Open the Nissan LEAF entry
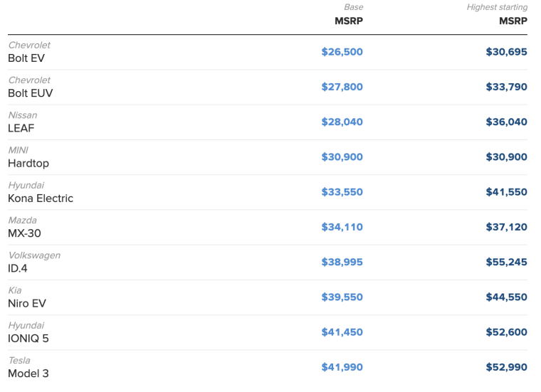541x392 pixels. coord(268,122)
